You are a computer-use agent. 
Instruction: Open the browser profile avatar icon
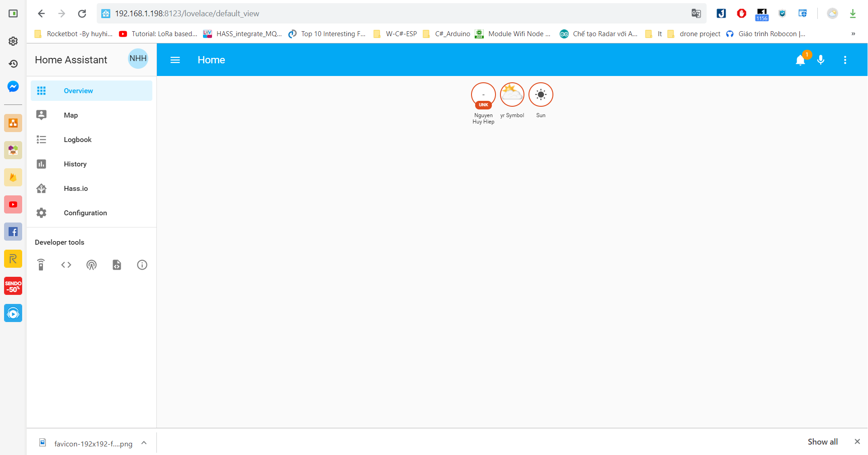pyautogui.click(x=832, y=14)
